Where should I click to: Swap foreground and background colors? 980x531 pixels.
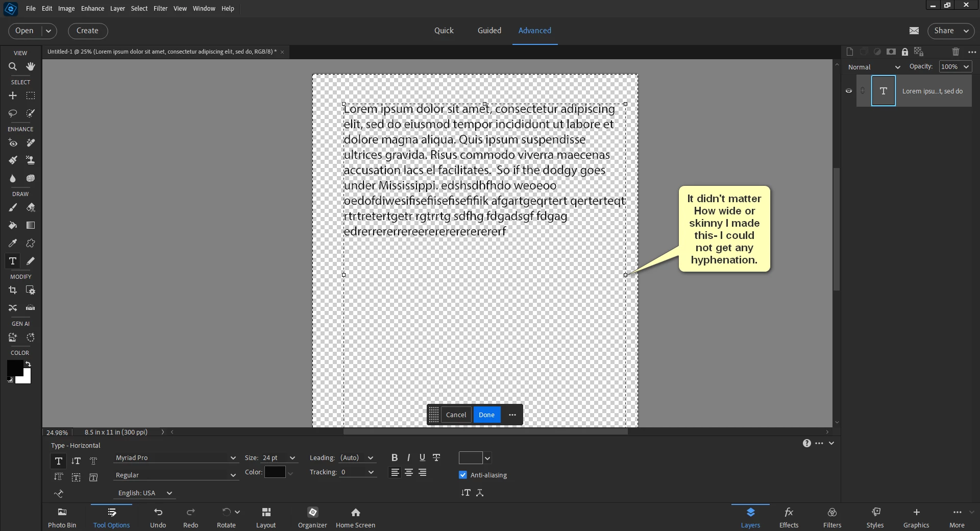(x=28, y=364)
